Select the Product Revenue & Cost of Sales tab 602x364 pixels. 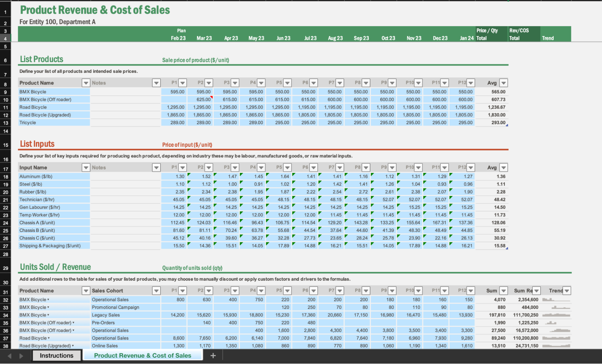coord(142,355)
